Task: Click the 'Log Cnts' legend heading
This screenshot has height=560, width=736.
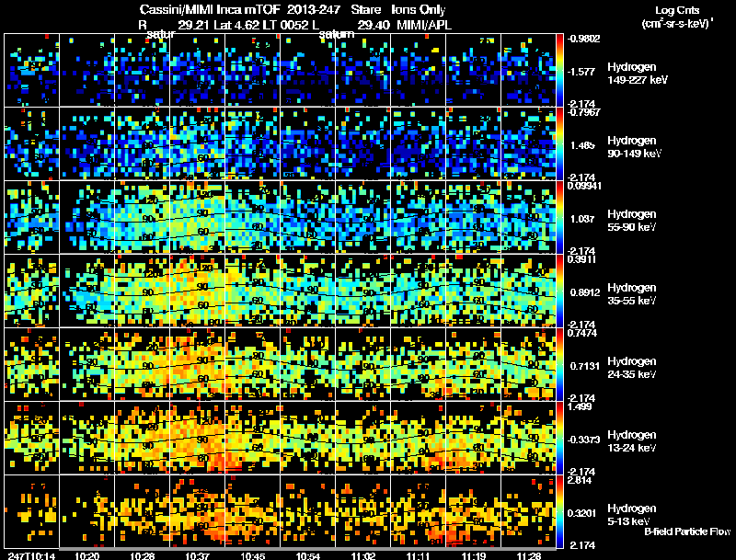Action: [x=677, y=10]
